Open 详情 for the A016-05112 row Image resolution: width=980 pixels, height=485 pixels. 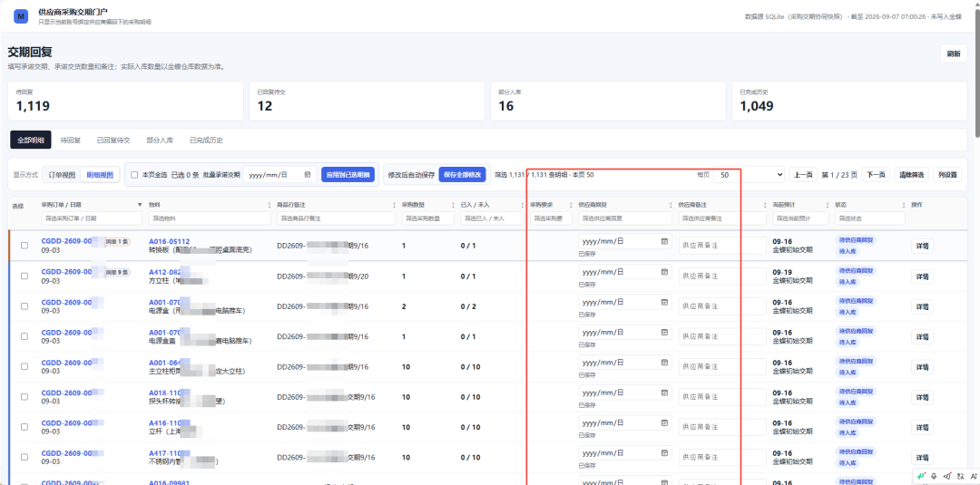[x=922, y=246]
